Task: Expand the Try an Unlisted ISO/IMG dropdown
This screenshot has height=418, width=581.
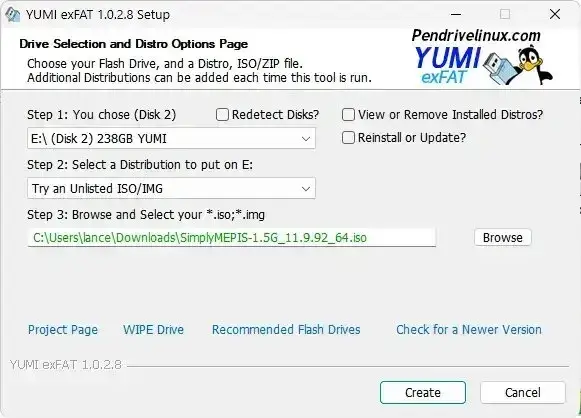Action: pyautogui.click(x=171, y=188)
